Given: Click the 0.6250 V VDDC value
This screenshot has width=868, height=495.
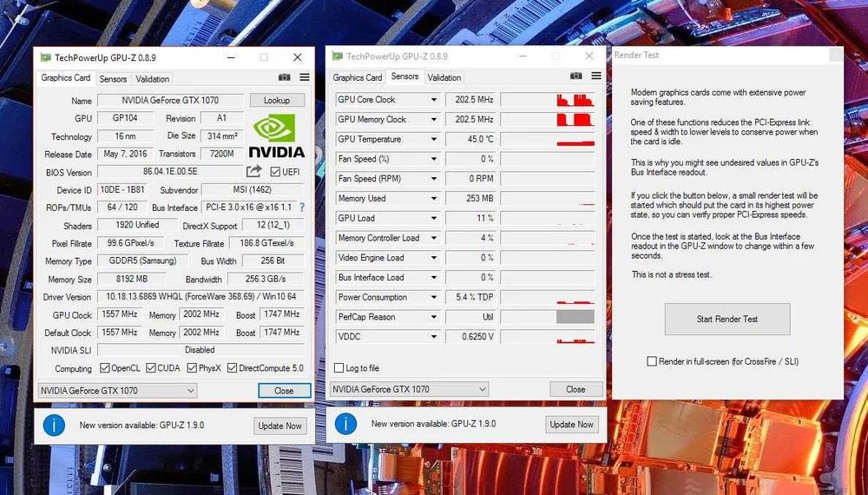Looking at the screenshot, I should click(470, 336).
